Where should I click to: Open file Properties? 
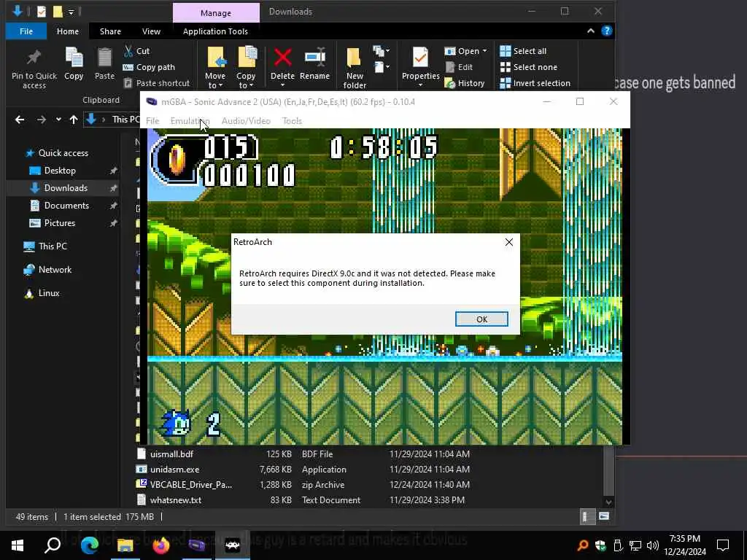(x=420, y=68)
